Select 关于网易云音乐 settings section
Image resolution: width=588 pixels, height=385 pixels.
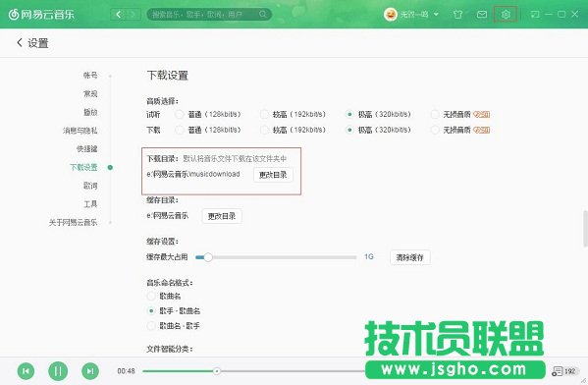point(73,222)
